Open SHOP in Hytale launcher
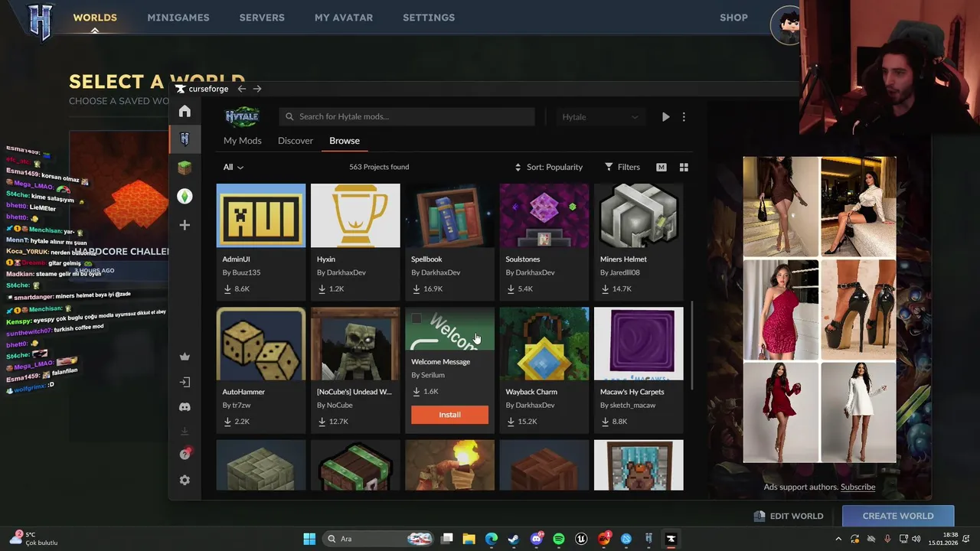This screenshot has width=980, height=551. [x=733, y=18]
